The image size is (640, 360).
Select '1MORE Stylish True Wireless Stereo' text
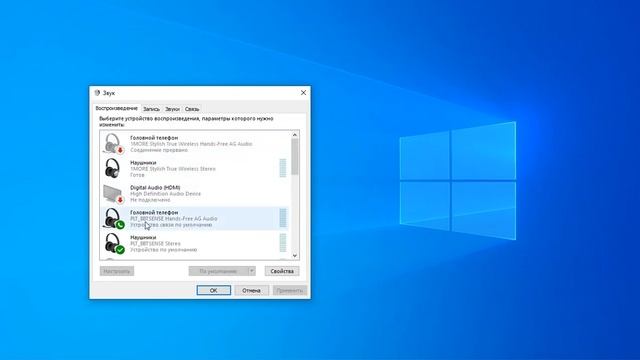173,169
